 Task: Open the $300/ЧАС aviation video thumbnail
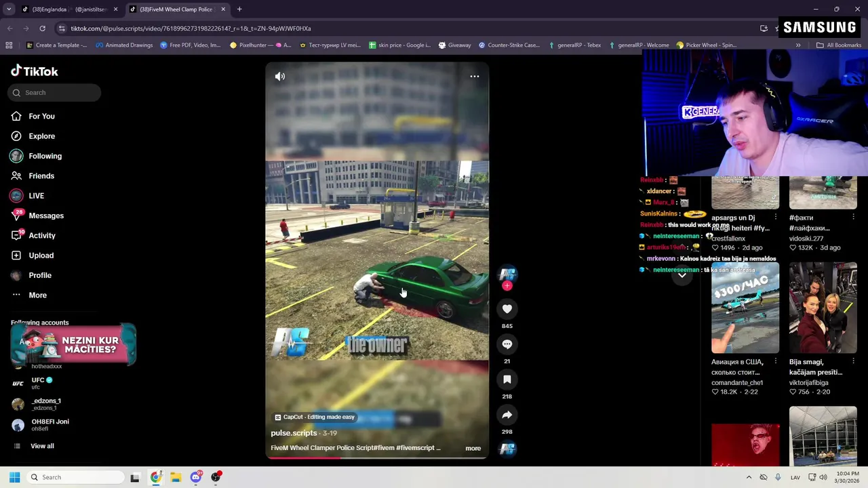click(745, 308)
